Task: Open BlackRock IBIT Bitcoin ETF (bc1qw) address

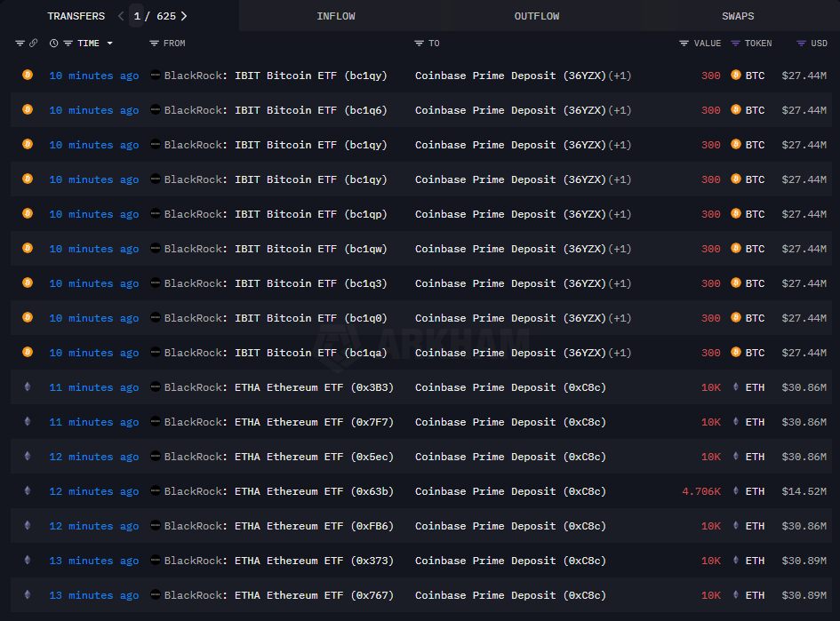Action: click(x=276, y=249)
